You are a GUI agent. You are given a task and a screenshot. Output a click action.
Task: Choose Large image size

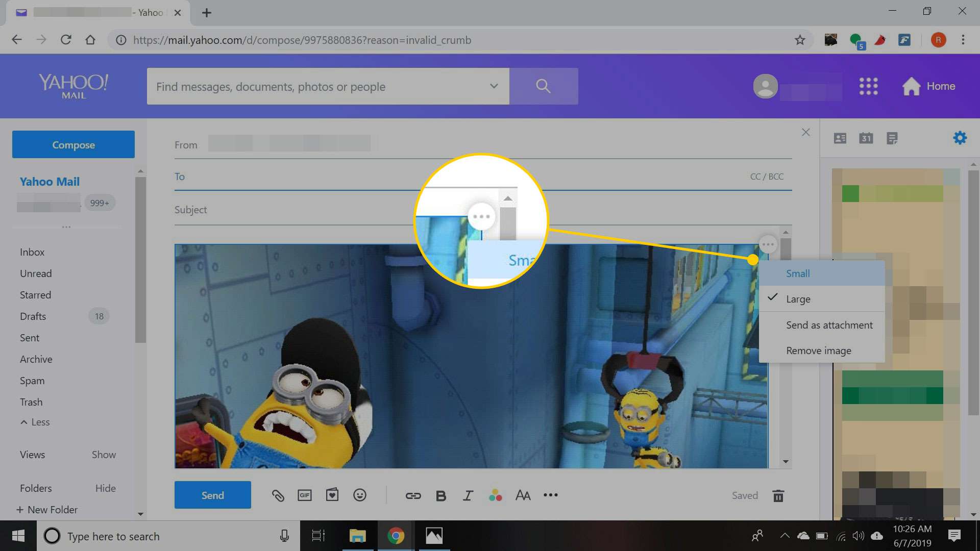click(822, 299)
